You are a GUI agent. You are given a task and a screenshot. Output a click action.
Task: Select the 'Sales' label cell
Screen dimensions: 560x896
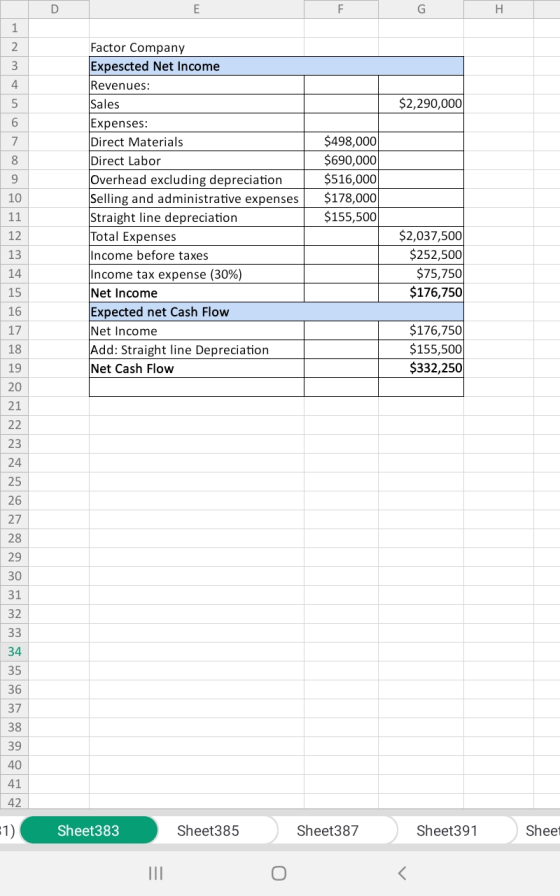197,104
